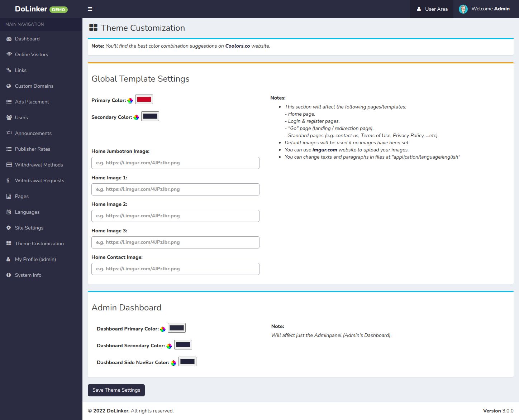Click color wheel icon beside Dashboard Side NavBar Color
Screen dimensions: 519x420
173,363
